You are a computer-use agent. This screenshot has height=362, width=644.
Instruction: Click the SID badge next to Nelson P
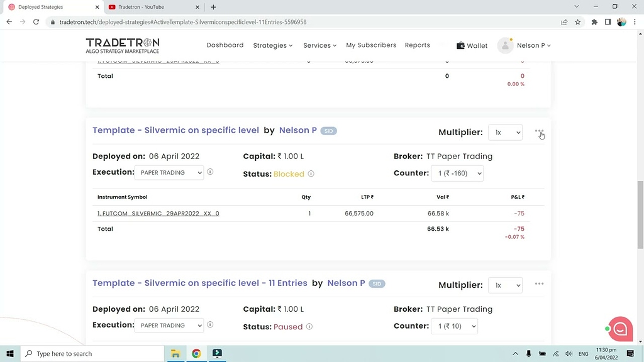coord(328,131)
